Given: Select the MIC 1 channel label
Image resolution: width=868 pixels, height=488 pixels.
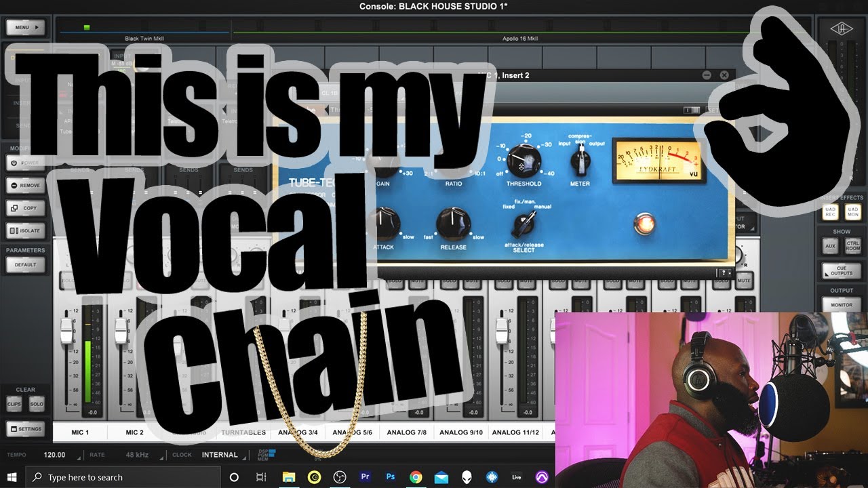Looking at the screenshot, I should click(79, 432).
